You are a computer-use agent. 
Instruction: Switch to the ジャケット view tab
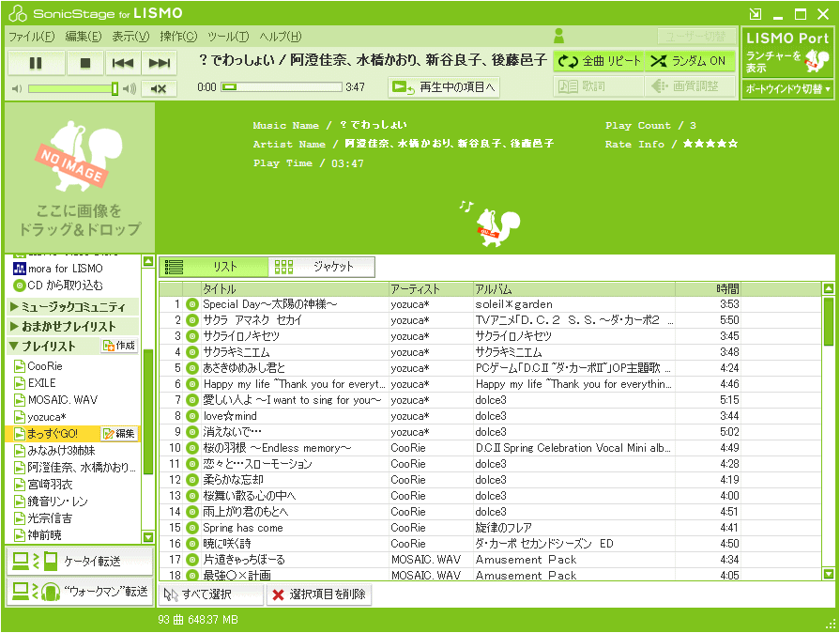[x=321, y=267]
